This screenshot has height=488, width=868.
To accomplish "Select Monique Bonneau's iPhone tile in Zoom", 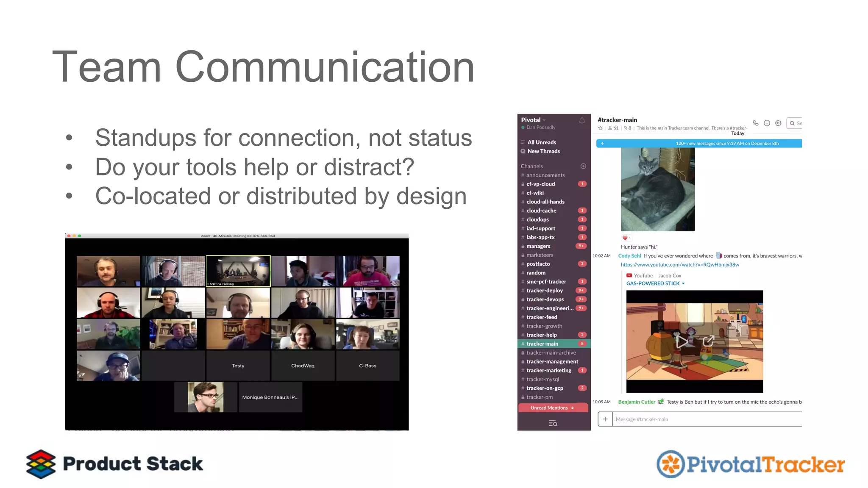I will coord(270,397).
